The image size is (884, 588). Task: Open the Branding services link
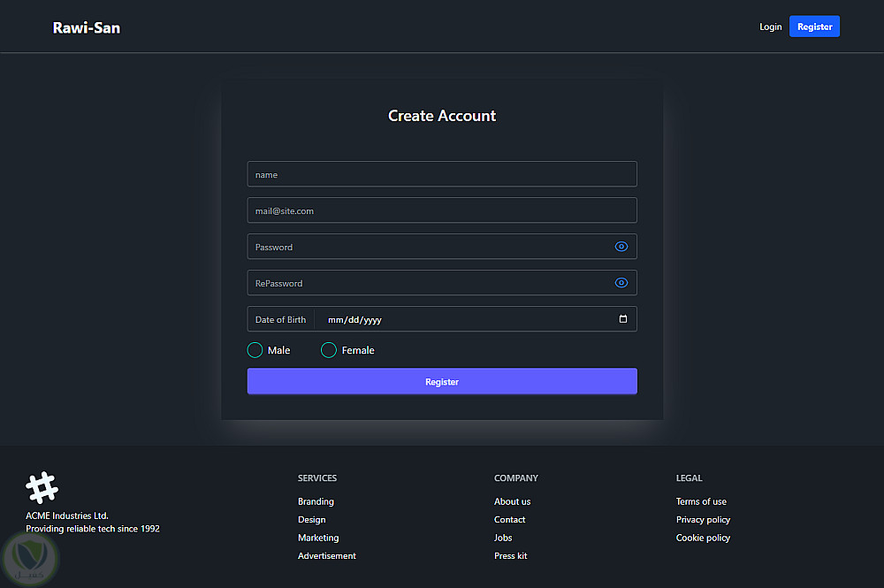[x=316, y=501]
